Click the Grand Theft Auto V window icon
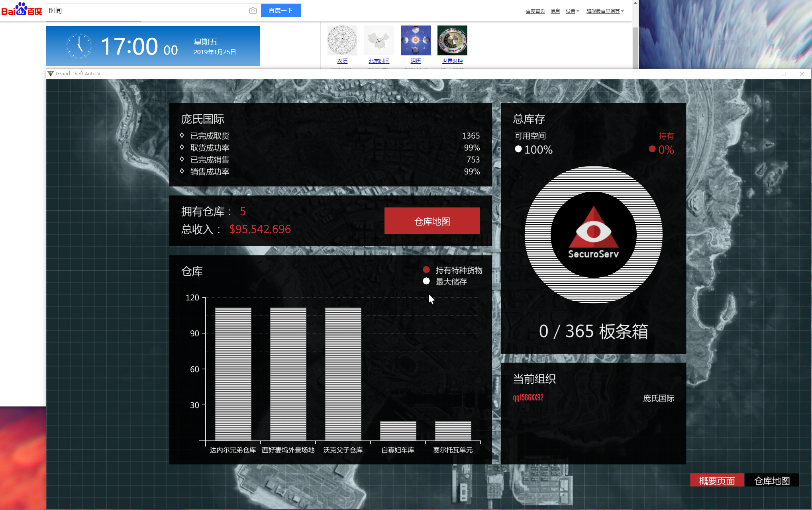The height and width of the screenshot is (510, 812). coord(51,74)
